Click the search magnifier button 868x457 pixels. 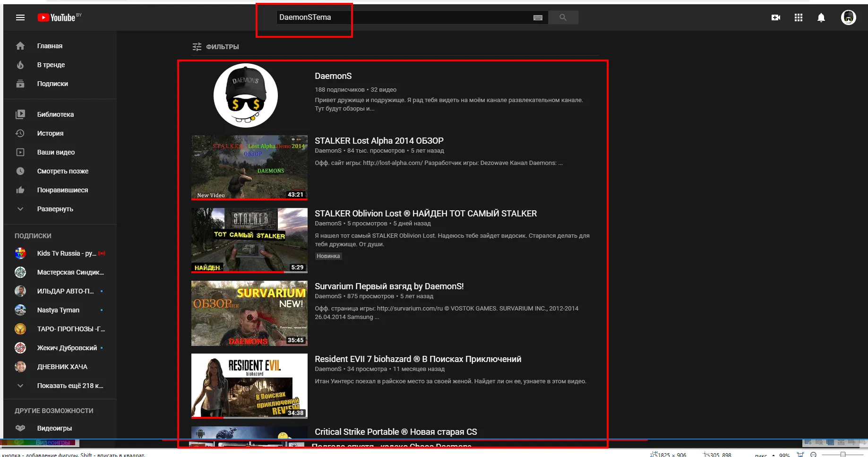(x=563, y=17)
